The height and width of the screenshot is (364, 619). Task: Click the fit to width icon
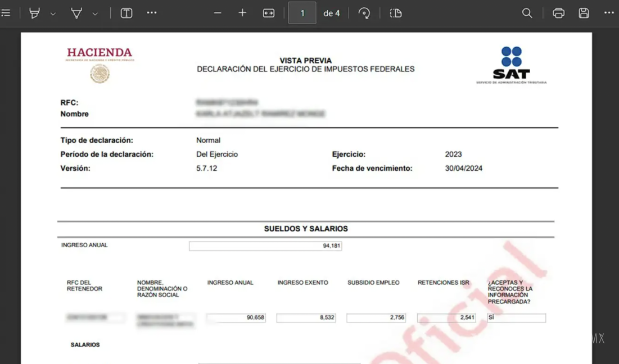269,13
